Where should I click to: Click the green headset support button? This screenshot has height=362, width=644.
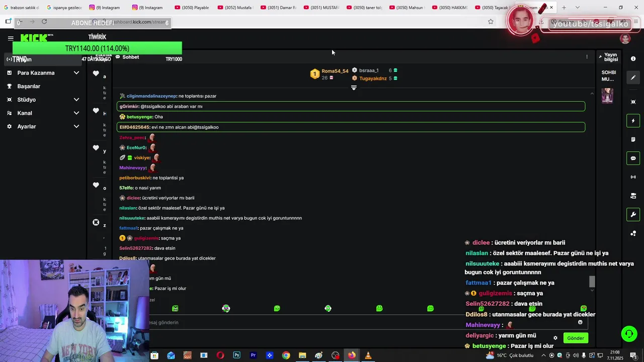point(628,333)
